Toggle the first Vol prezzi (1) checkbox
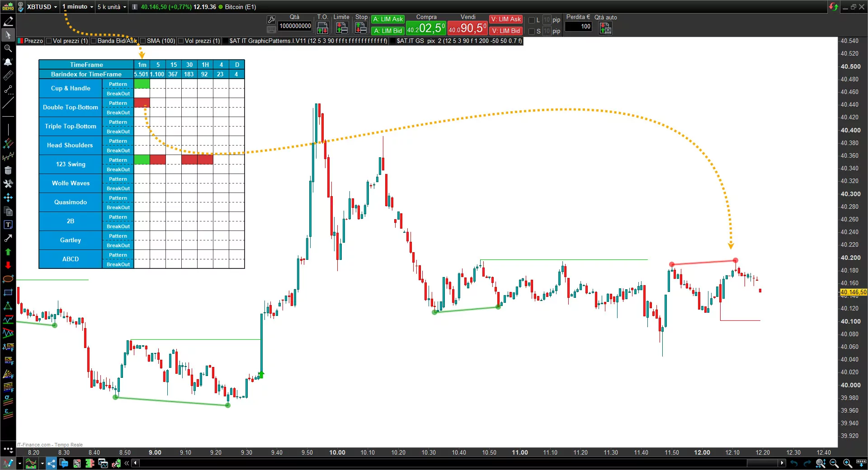868x470 pixels. [x=49, y=41]
